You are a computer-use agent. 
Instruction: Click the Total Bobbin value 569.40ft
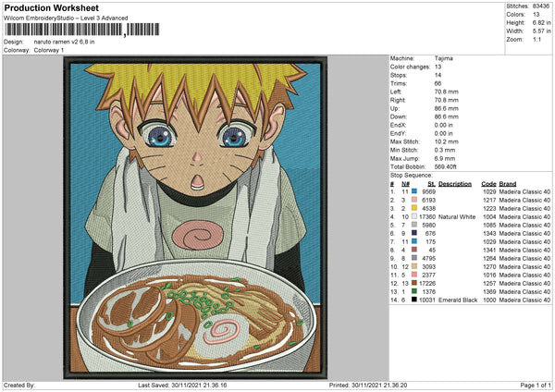tap(446, 166)
